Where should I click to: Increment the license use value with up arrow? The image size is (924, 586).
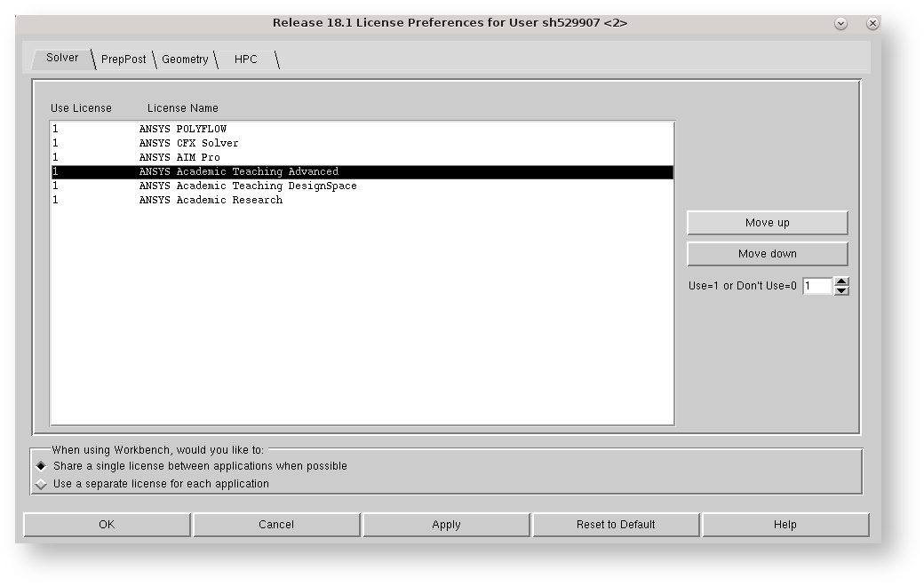pos(841,282)
